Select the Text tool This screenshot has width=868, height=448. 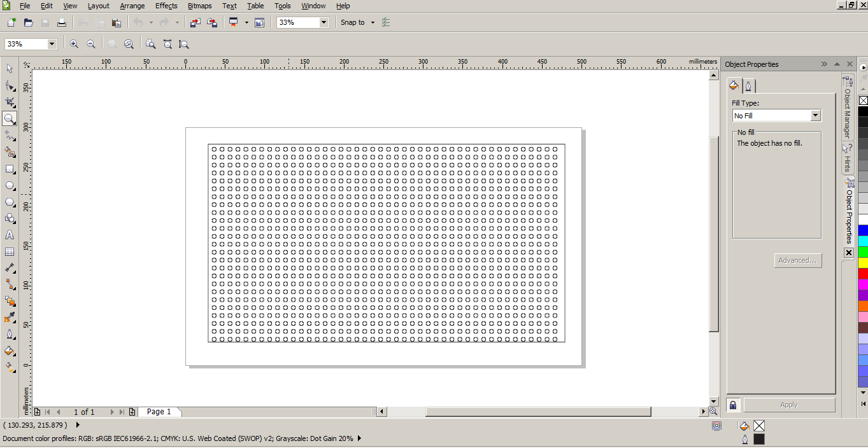(10, 235)
